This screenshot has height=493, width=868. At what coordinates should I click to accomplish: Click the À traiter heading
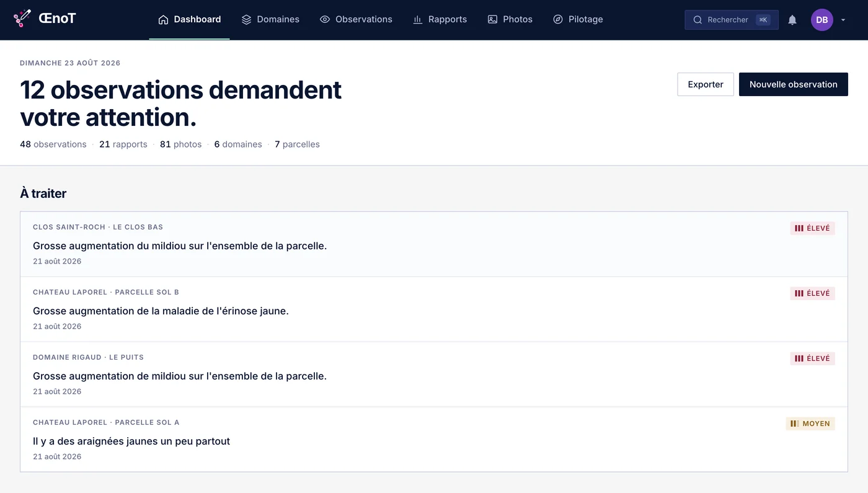[43, 193]
